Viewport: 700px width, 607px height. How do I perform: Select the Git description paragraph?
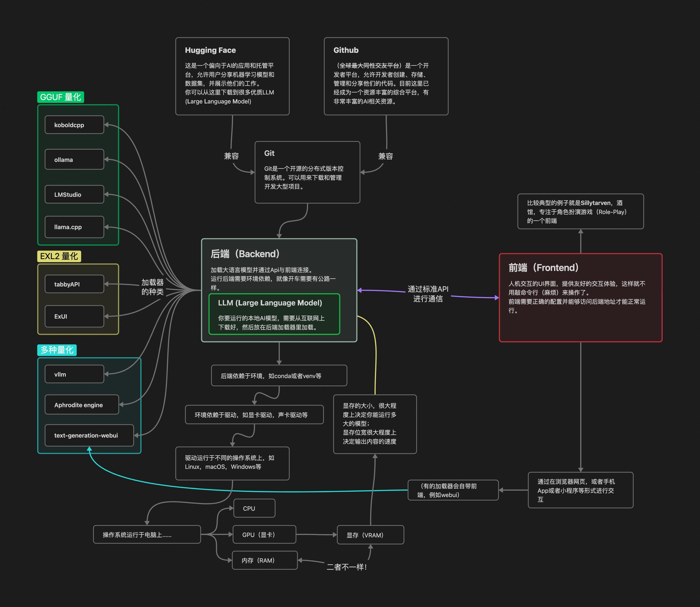[x=304, y=177]
